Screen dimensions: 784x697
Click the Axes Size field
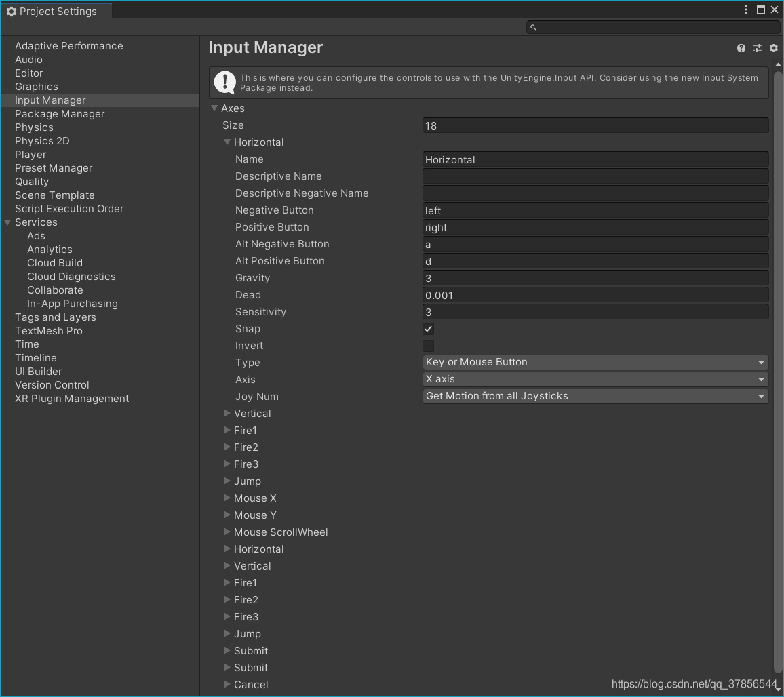click(595, 125)
